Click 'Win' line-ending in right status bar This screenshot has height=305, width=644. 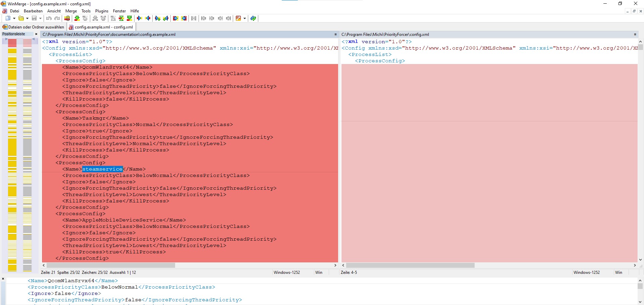tap(619, 272)
